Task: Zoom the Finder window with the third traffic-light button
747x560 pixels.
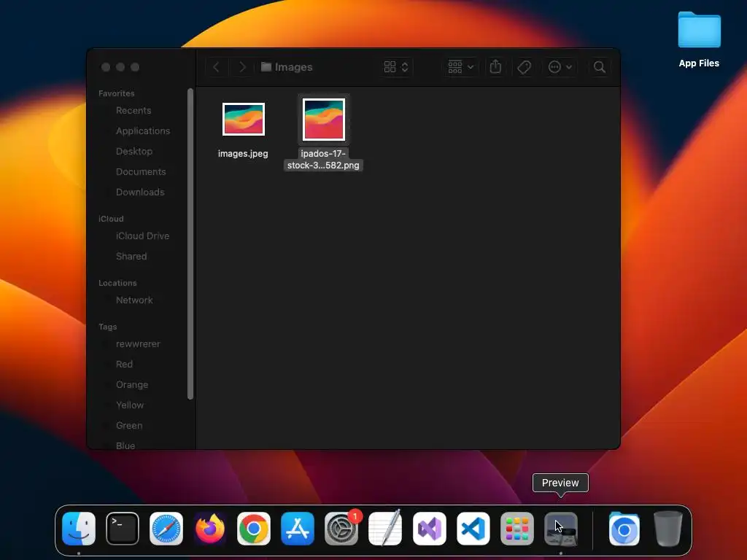Action: (135, 67)
